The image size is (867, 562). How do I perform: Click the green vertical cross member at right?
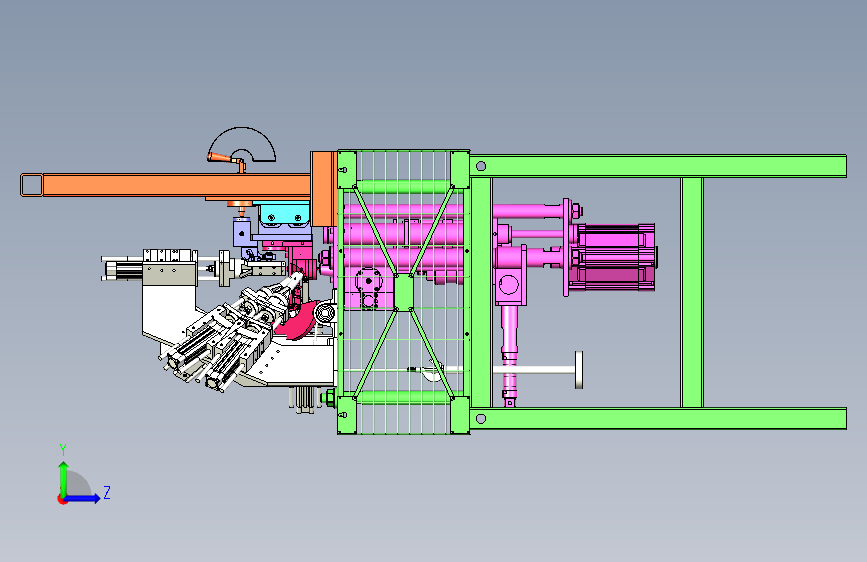tap(692, 293)
